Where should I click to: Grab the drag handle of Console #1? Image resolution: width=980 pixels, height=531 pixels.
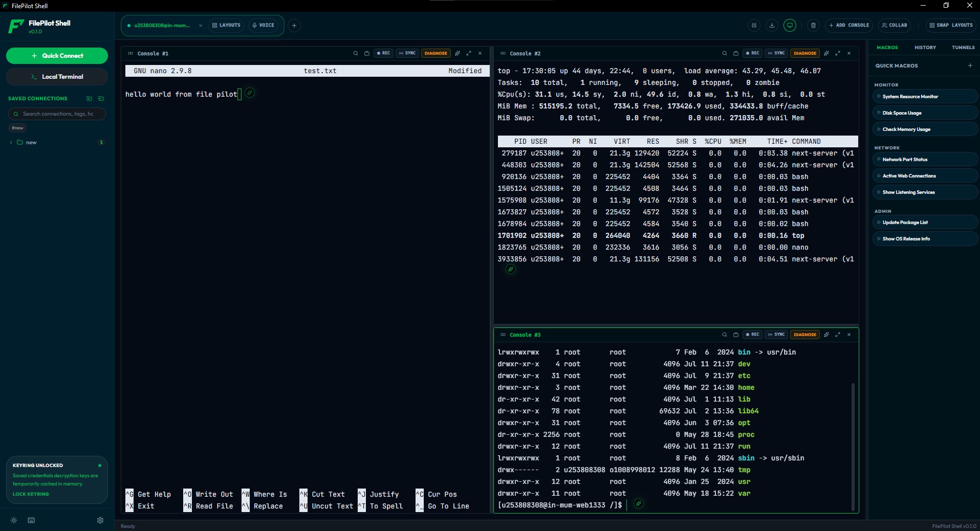[x=130, y=53]
